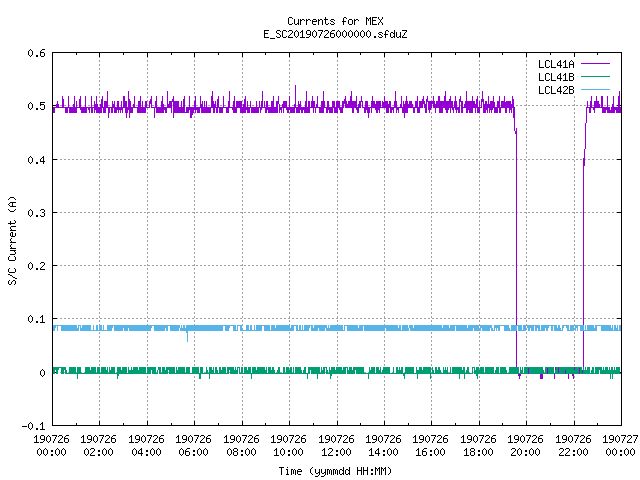Viewport: 640px width, 480px height.
Task: Click the "Time (yymmdd HH:MM)" x-axis label
Action: click(x=335, y=471)
